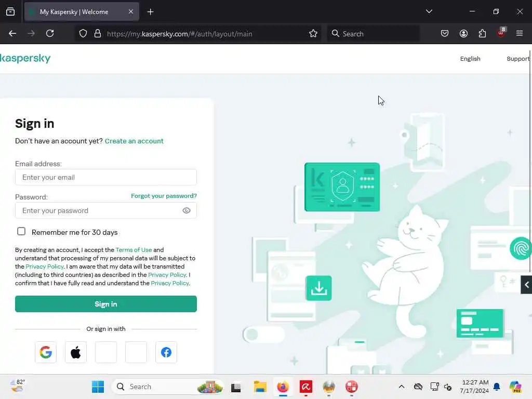Open the Firefox hamburger menu

[520, 33]
